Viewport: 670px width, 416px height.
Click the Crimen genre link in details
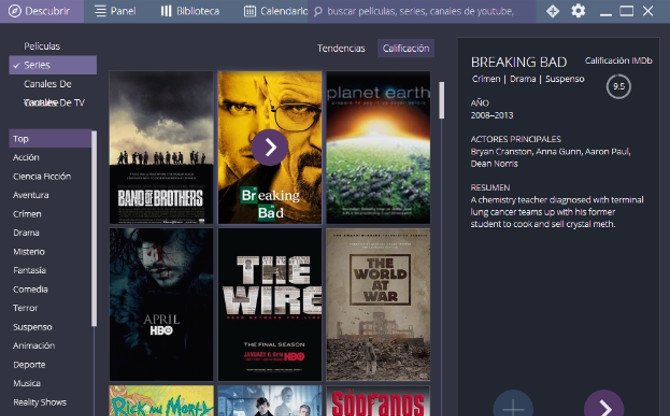(486, 79)
